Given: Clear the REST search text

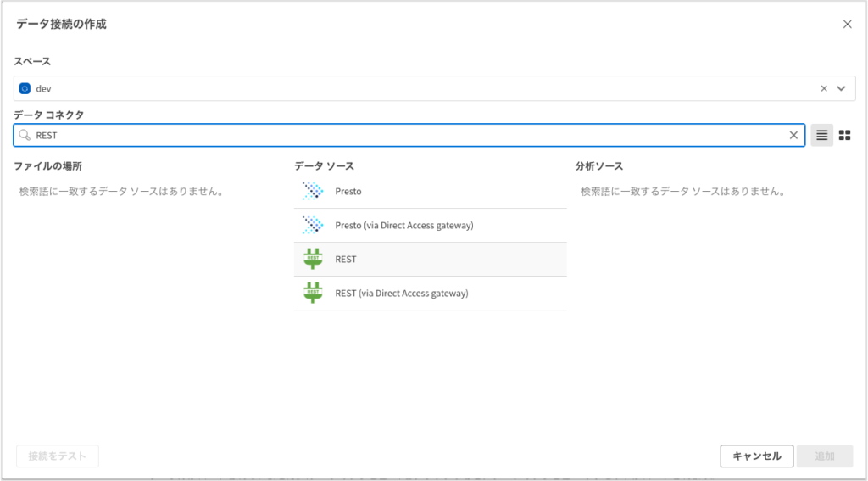Looking at the screenshot, I should (x=793, y=135).
